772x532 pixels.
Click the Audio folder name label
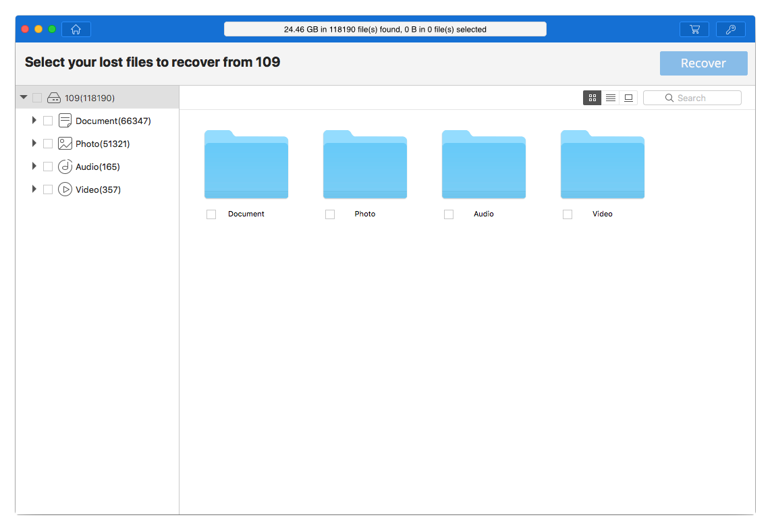point(484,214)
